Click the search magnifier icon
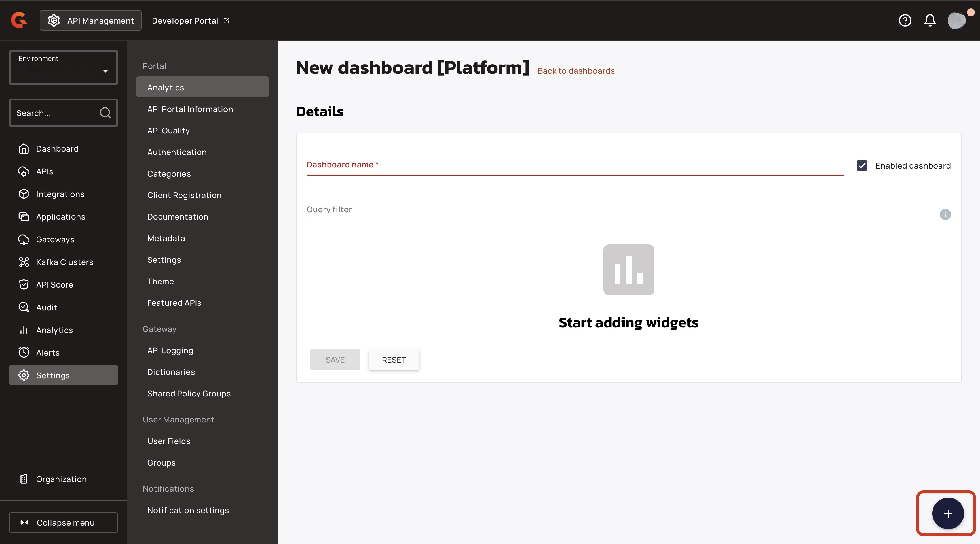 tap(105, 113)
